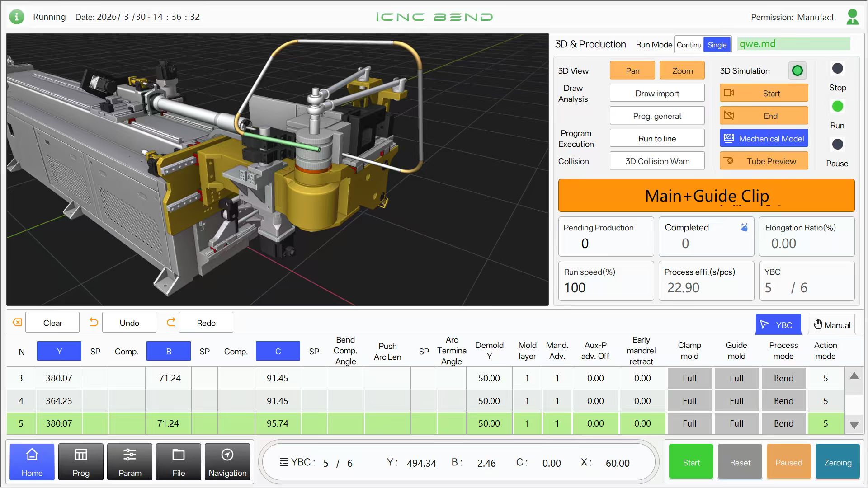End the 3D simulation recording

tap(764, 116)
